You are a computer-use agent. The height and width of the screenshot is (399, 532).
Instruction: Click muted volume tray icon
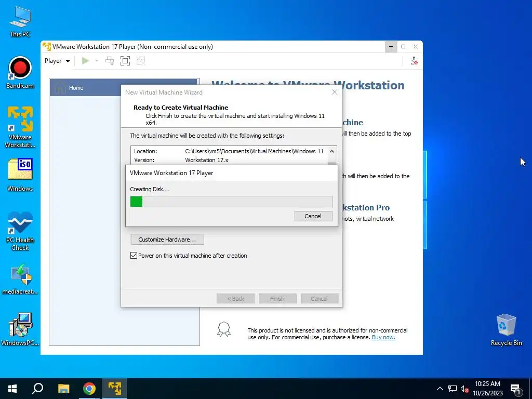(x=464, y=389)
